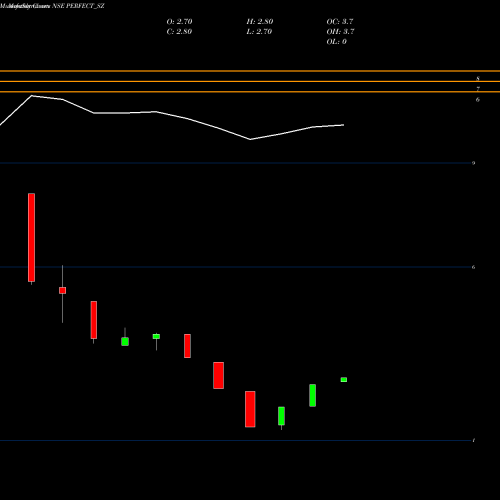This screenshot has height=500, width=500.
Task: Click the high value H: 2.80
Action: [260, 21]
